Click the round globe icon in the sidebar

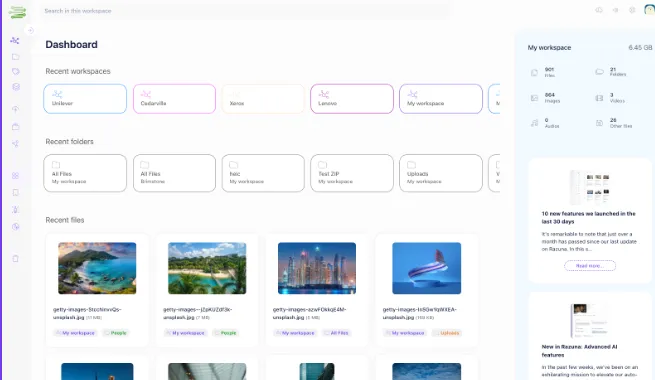click(15, 227)
